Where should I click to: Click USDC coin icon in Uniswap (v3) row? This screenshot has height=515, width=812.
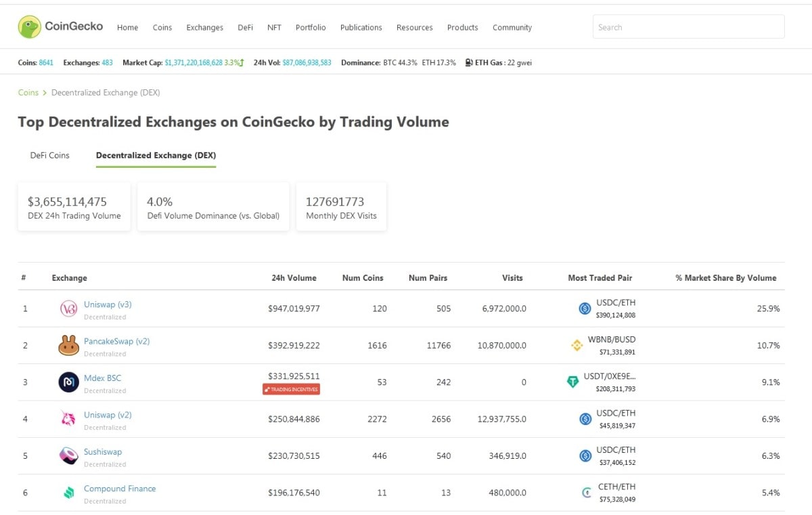585,309
